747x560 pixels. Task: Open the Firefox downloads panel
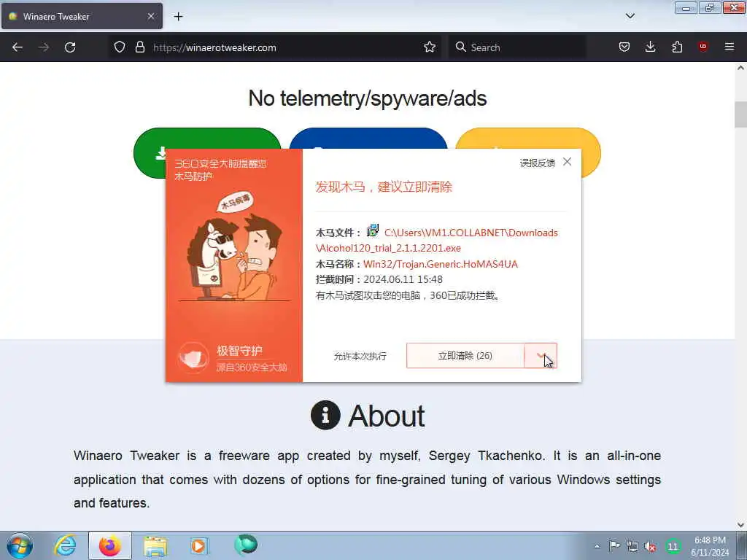click(x=650, y=47)
